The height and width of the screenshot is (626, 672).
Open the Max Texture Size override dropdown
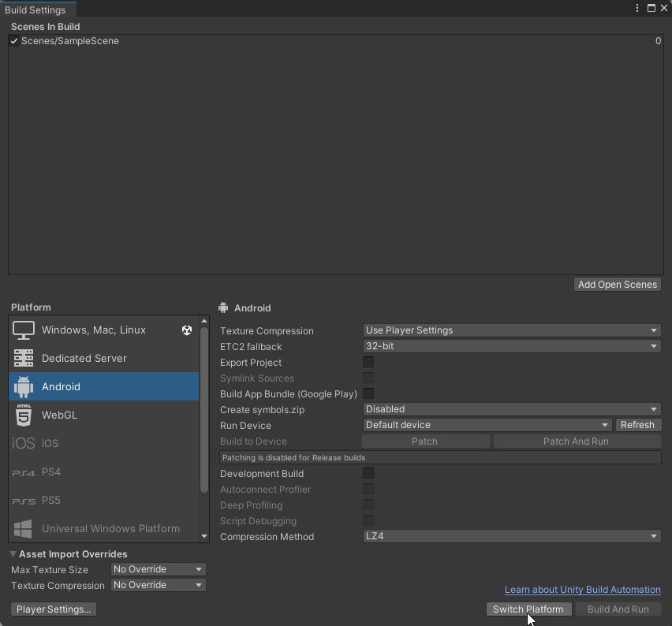tap(159, 569)
